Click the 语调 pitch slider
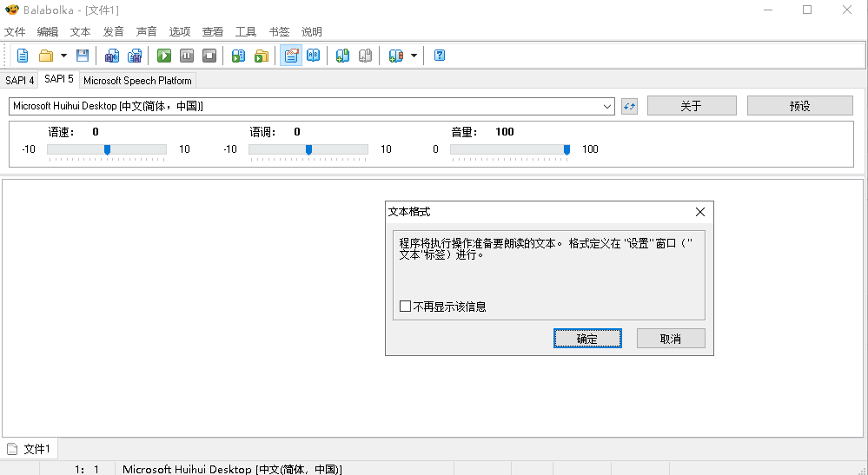Image resolution: width=868 pixels, height=475 pixels. [x=308, y=149]
